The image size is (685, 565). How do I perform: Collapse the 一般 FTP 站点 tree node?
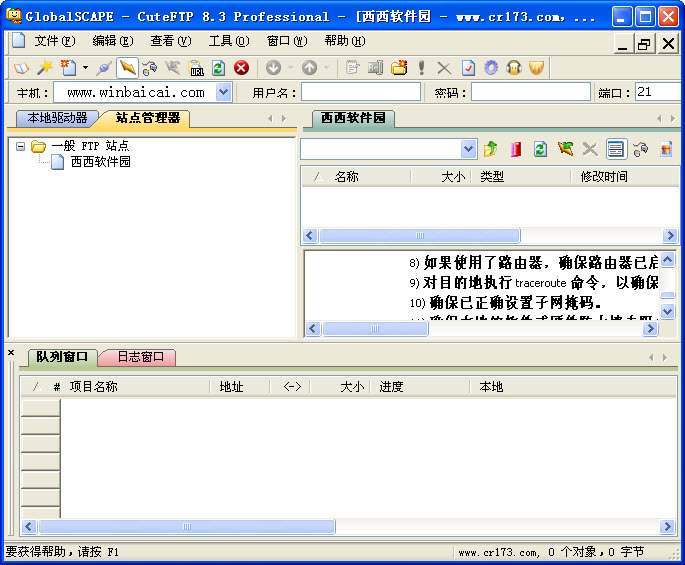(x=20, y=146)
